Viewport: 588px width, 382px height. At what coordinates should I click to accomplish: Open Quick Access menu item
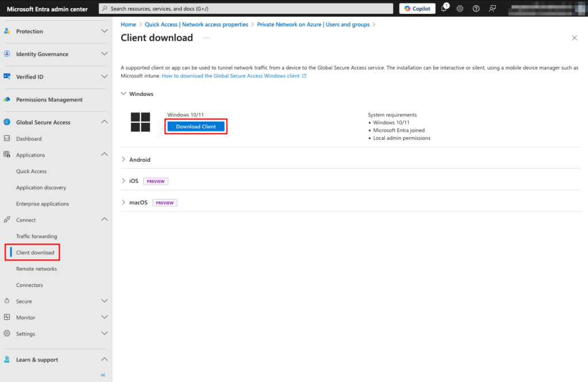click(x=31, y=171)
